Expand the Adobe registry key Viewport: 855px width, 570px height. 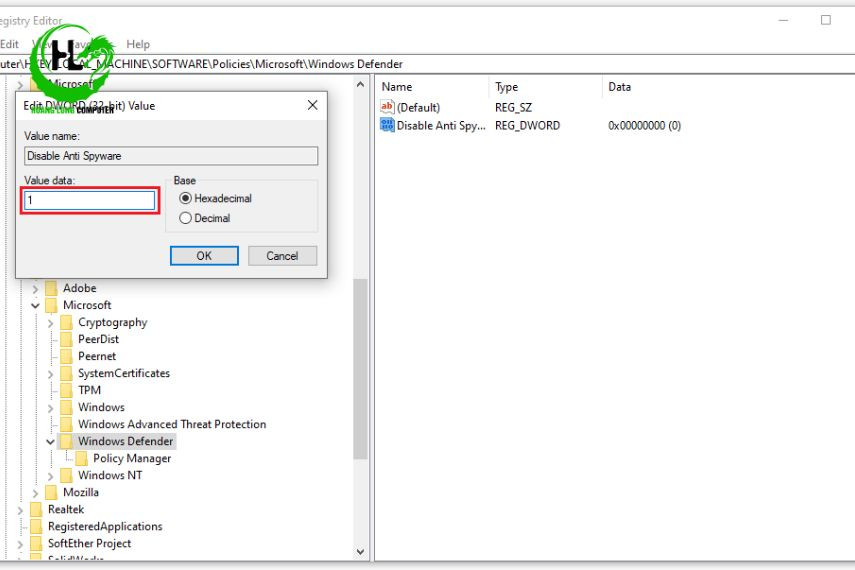[x=35, y=289]
